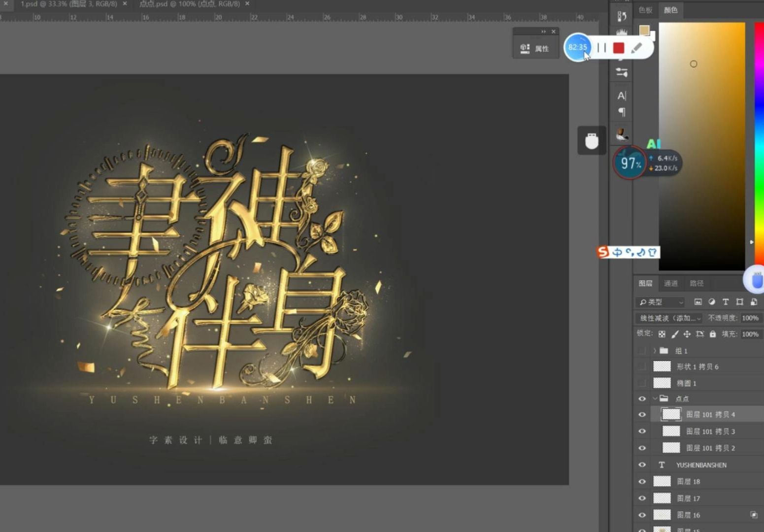
Task: Hide layer 图层 16
Action: [642, 515]
